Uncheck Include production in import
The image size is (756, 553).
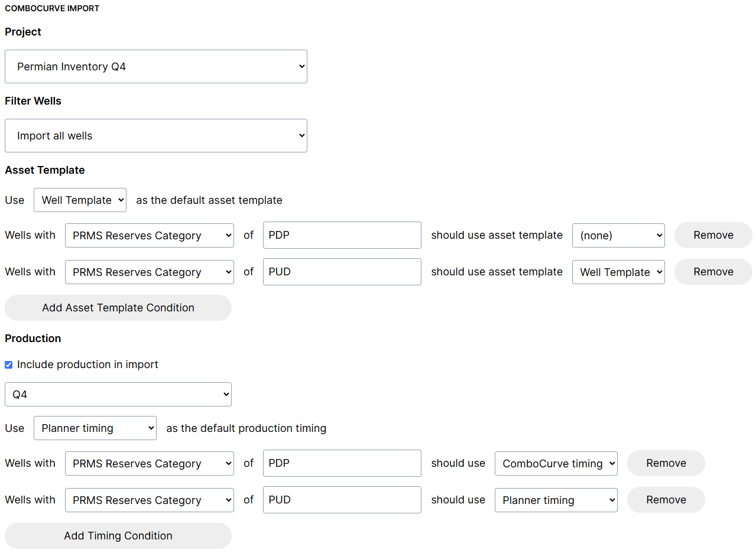click(x=8, y=365)
